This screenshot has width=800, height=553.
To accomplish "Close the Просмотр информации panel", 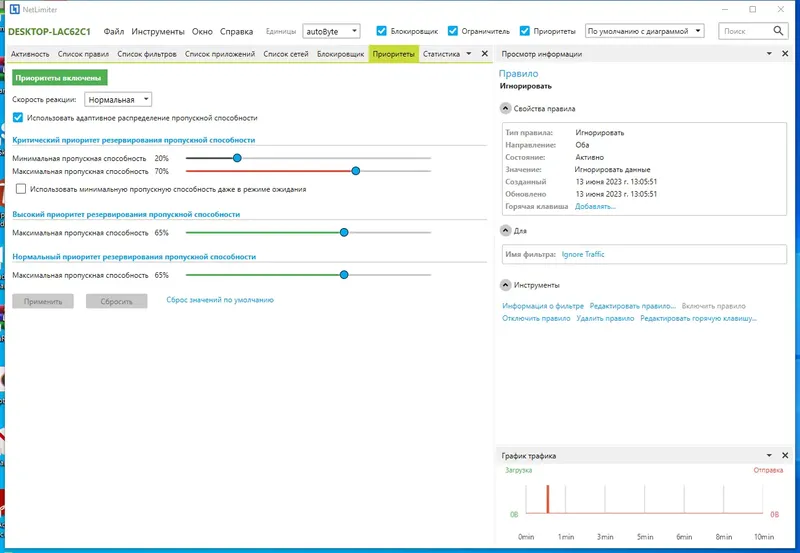I will (x=785, y=54).
